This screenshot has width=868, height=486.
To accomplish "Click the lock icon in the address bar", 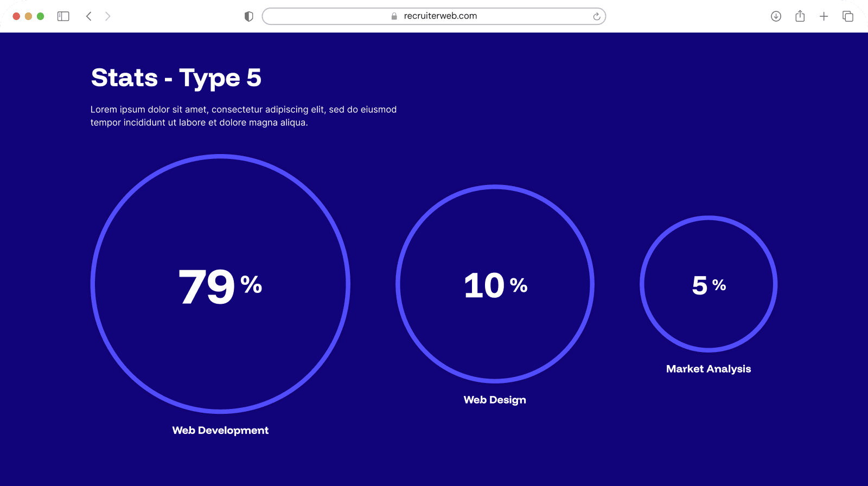I will click(x=394, y=16).
